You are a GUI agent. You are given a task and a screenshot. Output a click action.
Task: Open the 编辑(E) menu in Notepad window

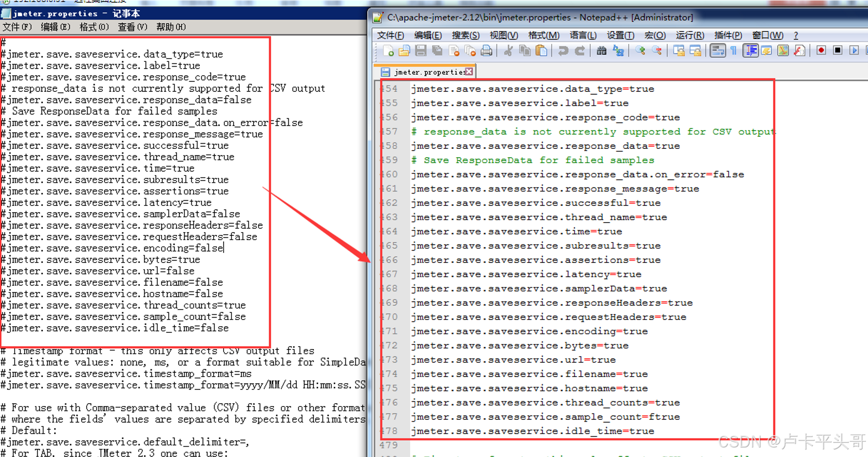[x=56, y=27]
